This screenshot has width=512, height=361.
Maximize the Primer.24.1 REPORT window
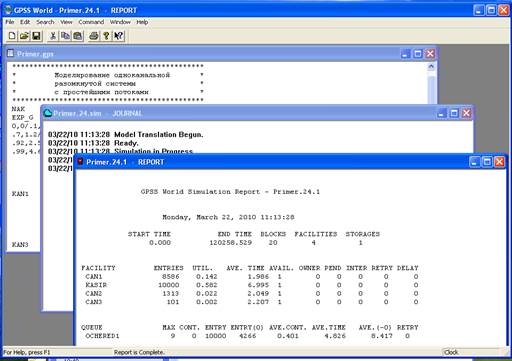(487, 162)
